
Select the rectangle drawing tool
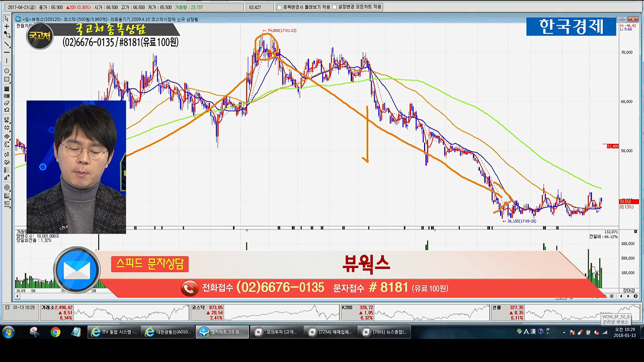point(7,79)
